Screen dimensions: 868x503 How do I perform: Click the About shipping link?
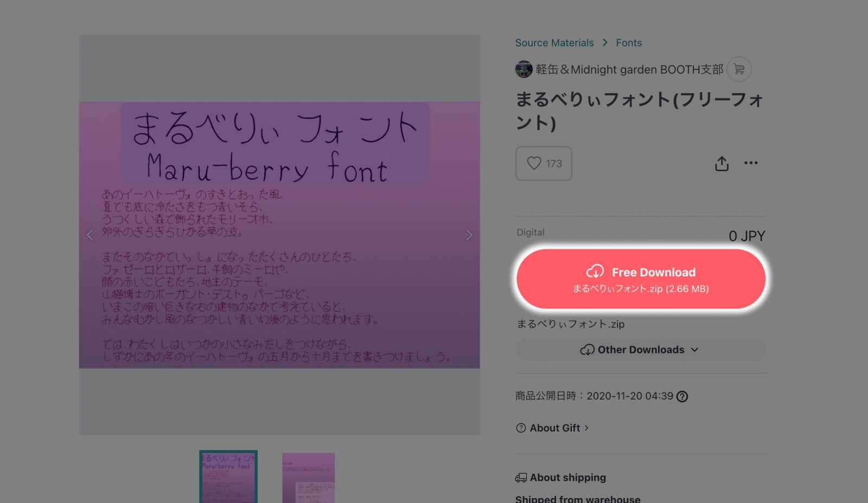coord(568,478)
